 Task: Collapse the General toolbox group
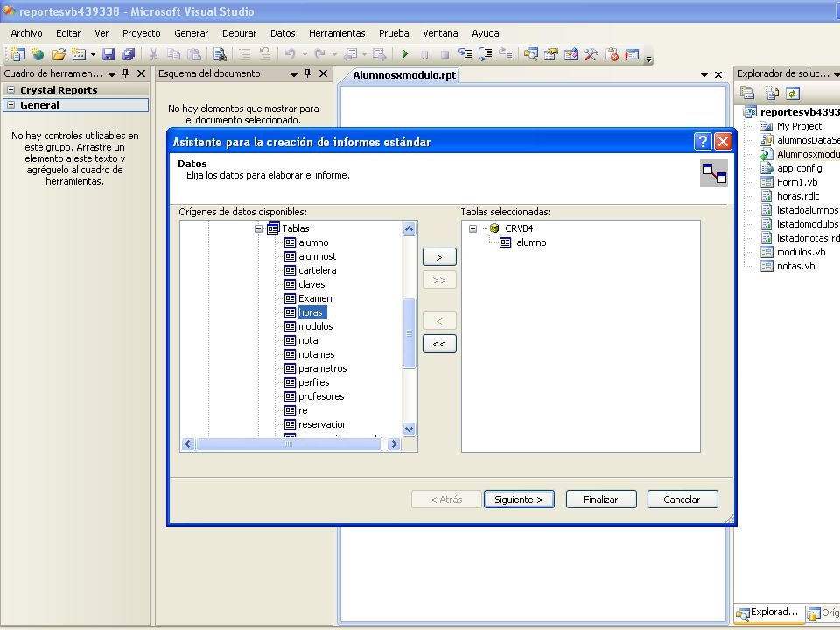(10, 104)
